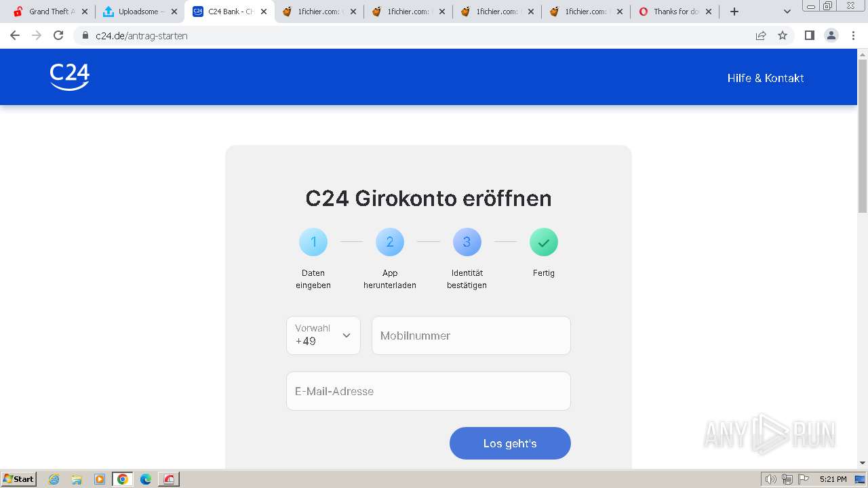Viewport: 868px width, 488px height.
Task: Reload the page
Action: click(58, 35)
